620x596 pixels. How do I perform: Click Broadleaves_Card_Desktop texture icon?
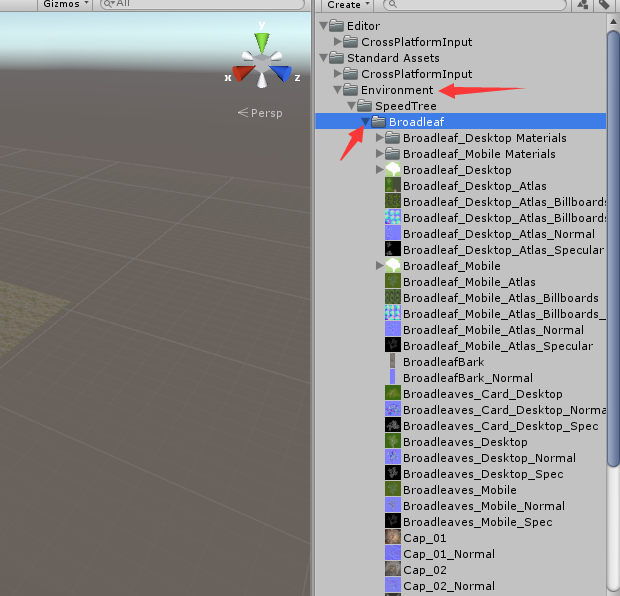coord(393,393)
